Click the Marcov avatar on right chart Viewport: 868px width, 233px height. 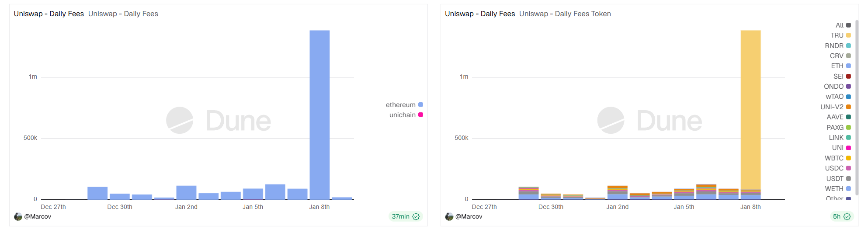point(449,216)
